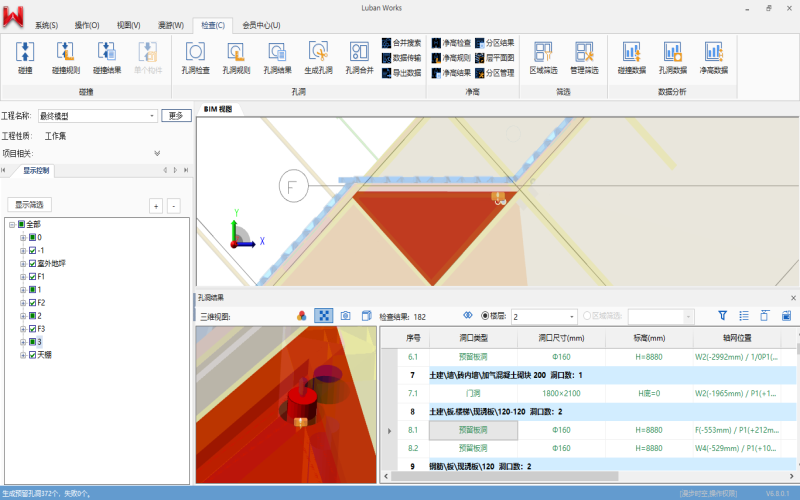The width and height of the screenshot is (800, 500).
Task: Open 净高数据 clearance data analysis
Action: [713, 58]
